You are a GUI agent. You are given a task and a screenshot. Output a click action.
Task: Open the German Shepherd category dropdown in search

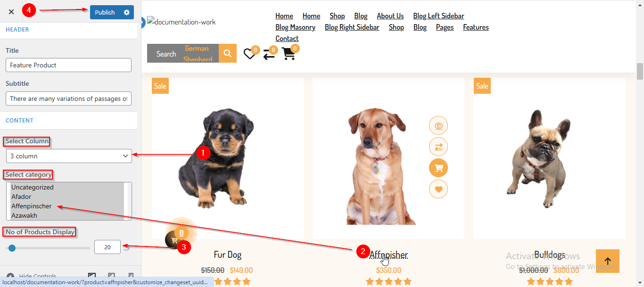tap(197, 54)
